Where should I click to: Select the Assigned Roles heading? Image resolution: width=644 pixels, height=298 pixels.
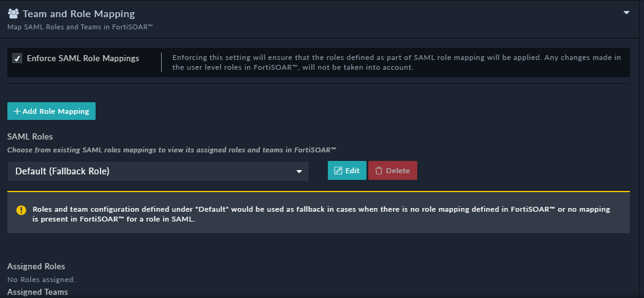(x=36, y=266)
